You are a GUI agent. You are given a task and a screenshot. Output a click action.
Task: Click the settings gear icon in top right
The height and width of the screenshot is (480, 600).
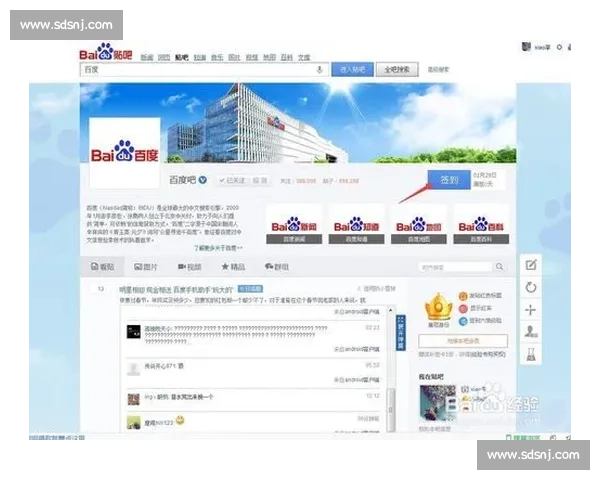point(559,47)
